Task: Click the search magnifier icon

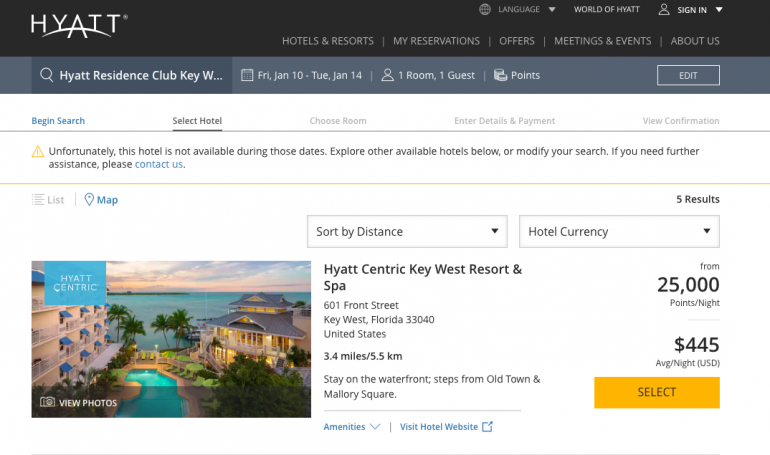Action: point(45,75)
